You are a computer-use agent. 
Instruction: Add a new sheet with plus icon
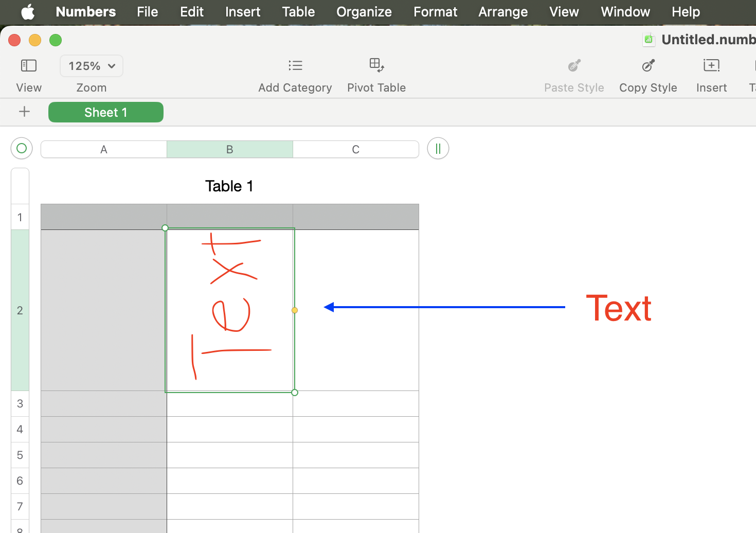tap(24, 112)
